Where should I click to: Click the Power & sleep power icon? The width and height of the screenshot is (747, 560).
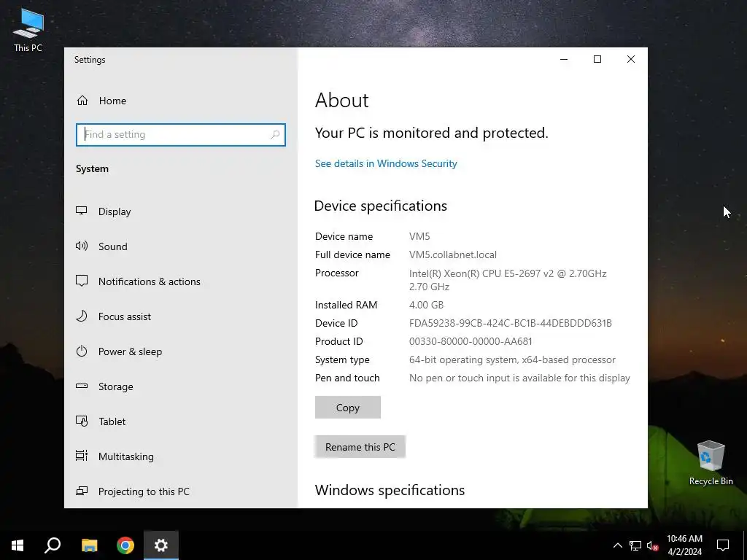pyautogui.click(x=82, y=351)
